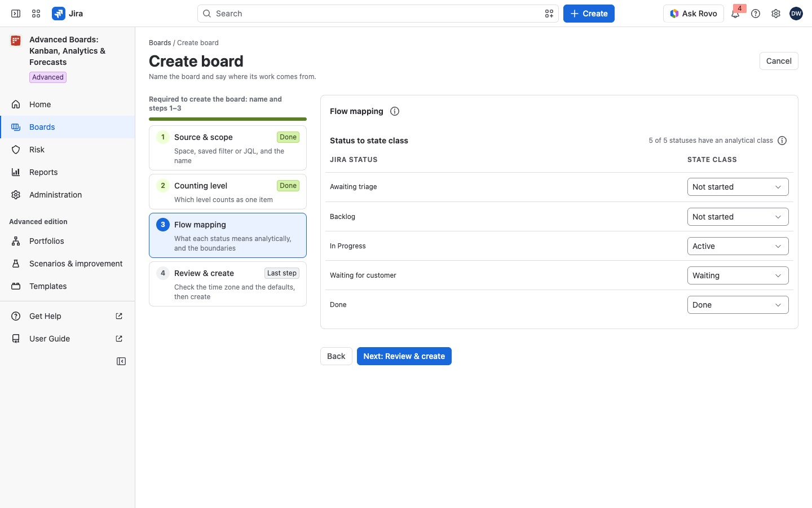The width and height of the screenshot is (812, 508).
Task: Click the blue Create button
Action: (589, 14)
